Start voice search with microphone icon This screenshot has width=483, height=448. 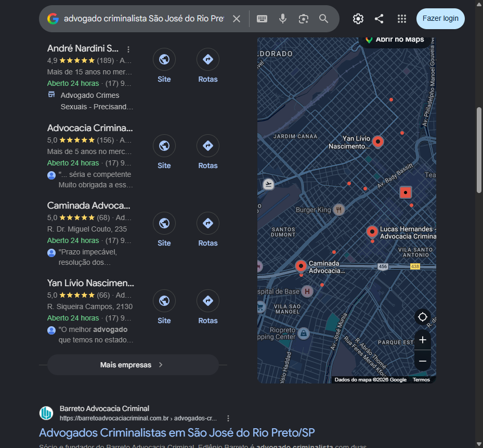coord(283,19)
